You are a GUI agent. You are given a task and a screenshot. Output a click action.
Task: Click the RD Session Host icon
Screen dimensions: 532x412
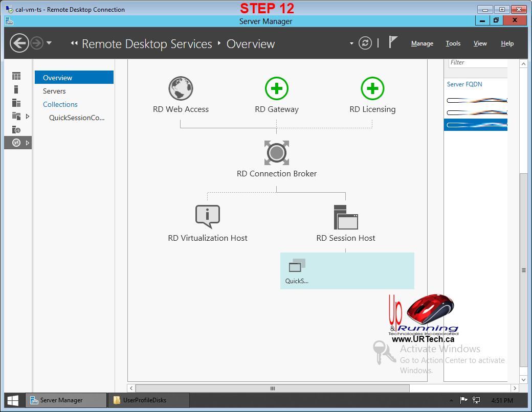pyautogui.click(x=345, y=217)
